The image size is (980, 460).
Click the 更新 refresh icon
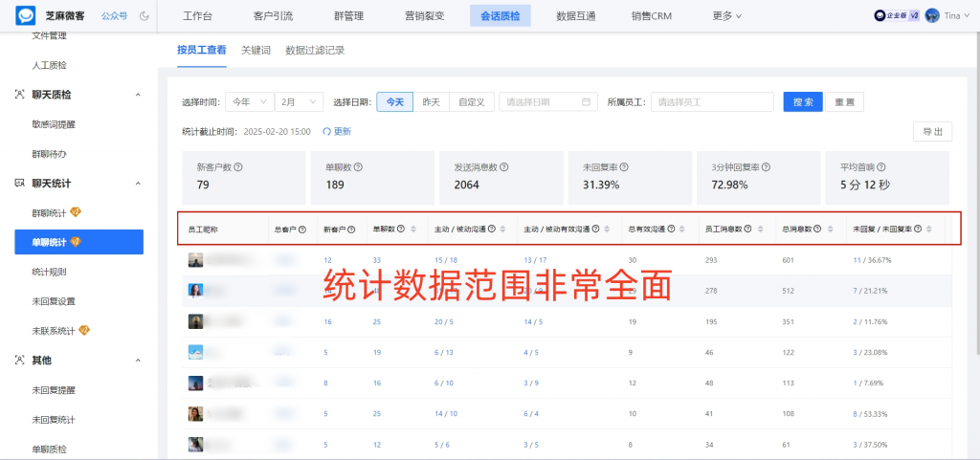coord(326,132)
